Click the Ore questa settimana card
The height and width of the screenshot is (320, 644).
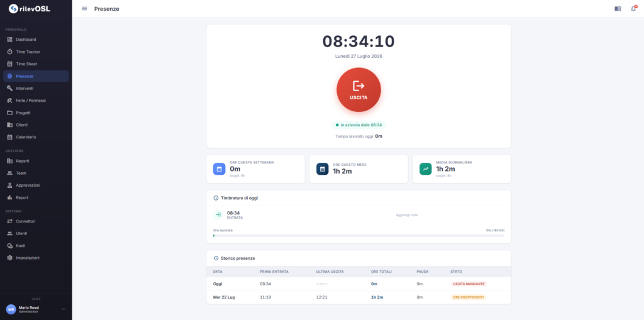[x=255, y=169]
